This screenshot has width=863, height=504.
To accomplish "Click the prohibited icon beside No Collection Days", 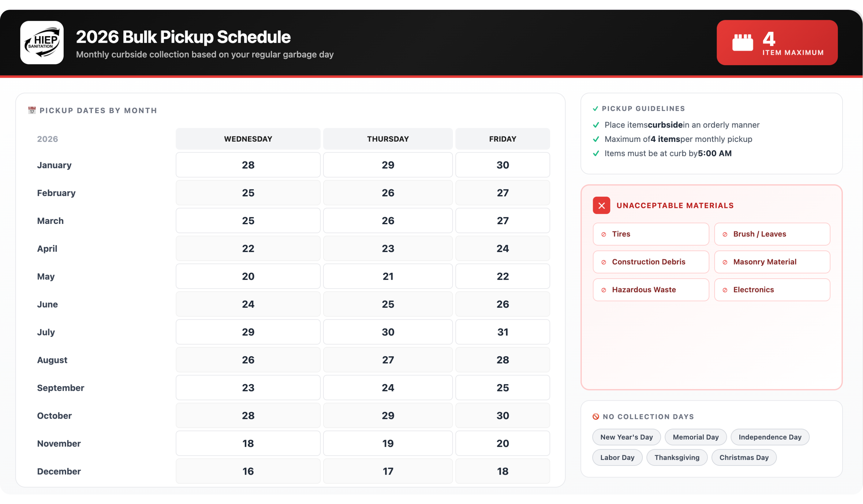I will (x=596, y=417).
